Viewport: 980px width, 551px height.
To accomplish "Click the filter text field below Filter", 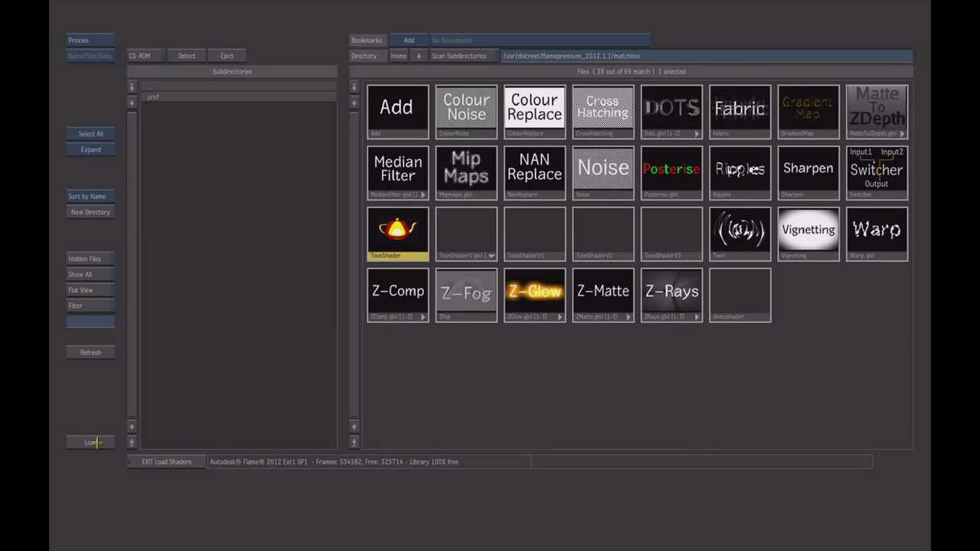I will 90,321.
